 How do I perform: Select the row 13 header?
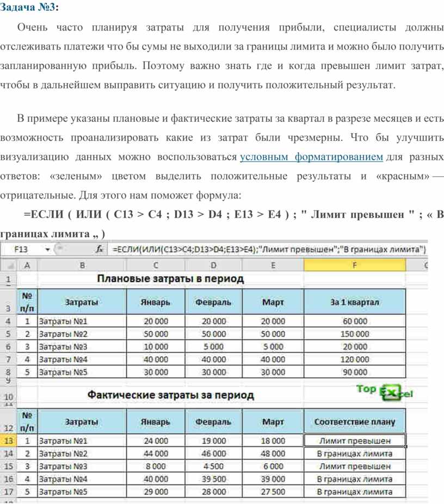tap(8, 440)
